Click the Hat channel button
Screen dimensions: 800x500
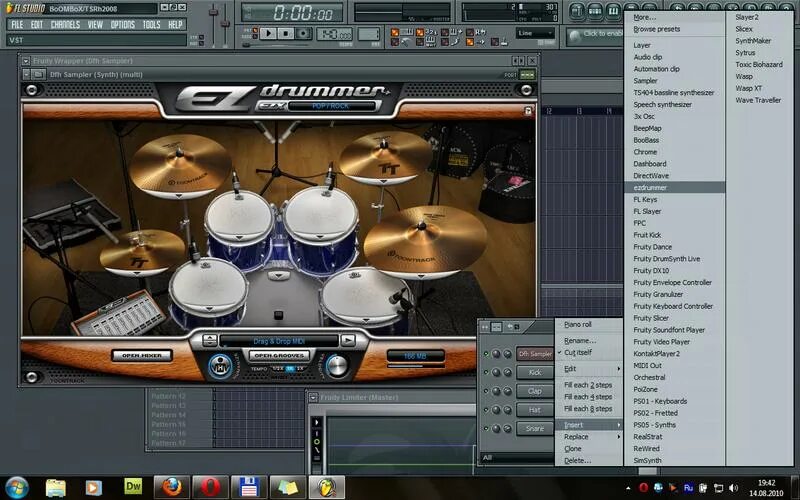pos(534,410)
